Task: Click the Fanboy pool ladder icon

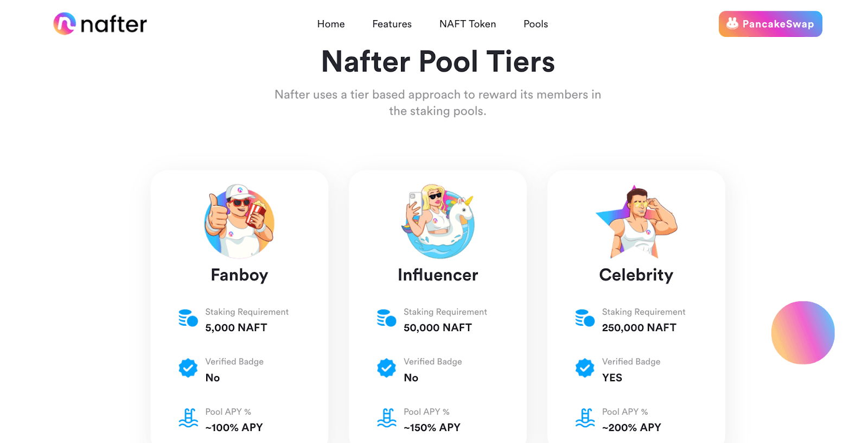Action: coord(188,418)
